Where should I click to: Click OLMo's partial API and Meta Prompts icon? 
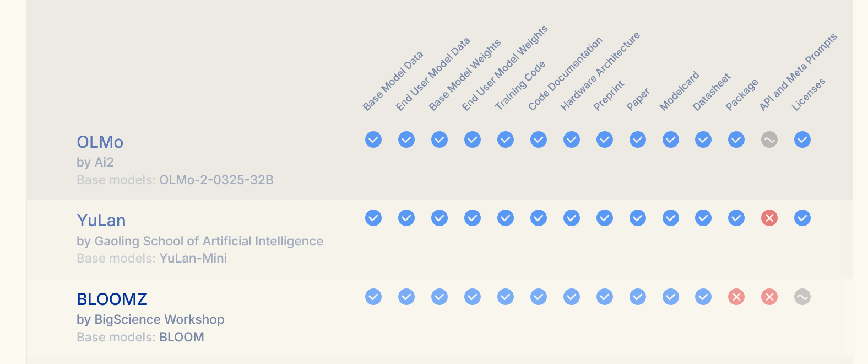[769, 140]
